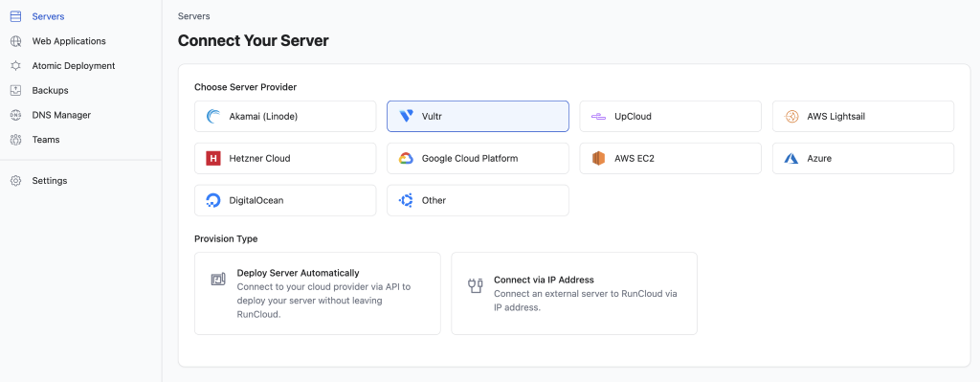Choose AWS Lightsail provider option
980x382 pixels.
863,116
